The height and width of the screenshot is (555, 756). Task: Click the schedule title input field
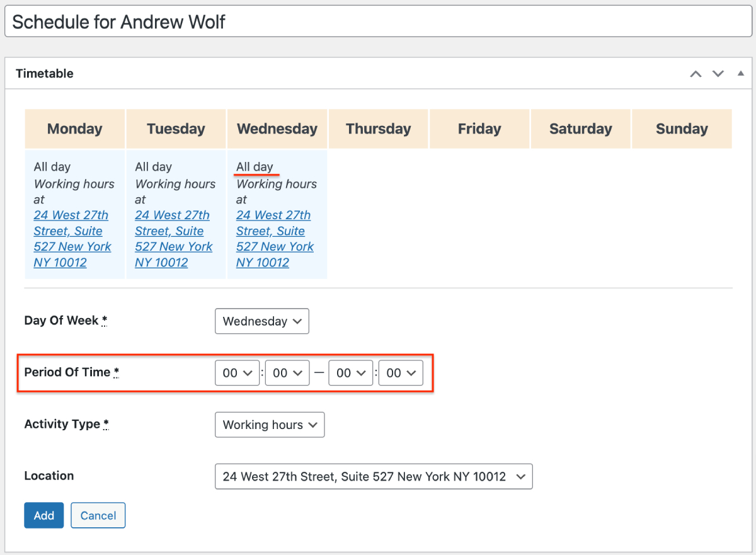tap(377, 23)
